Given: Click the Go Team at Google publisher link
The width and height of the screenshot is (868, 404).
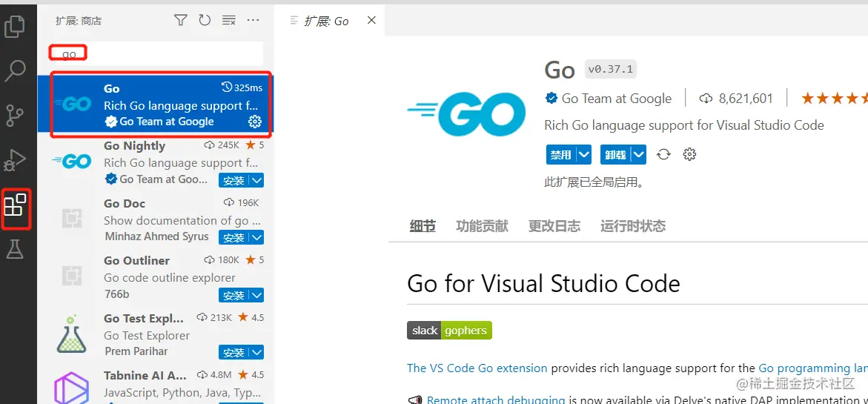Looking at the screenshot, I should 616,99.
